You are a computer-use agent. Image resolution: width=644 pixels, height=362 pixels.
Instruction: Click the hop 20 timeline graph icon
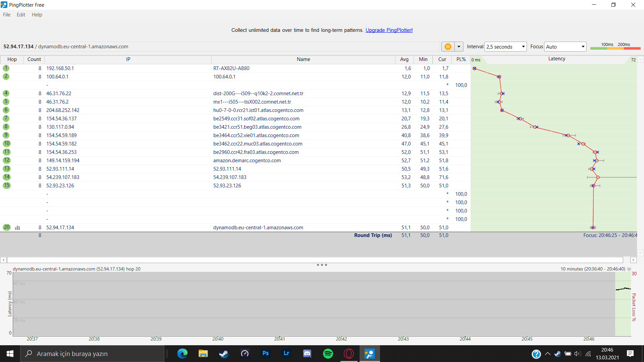[x=17, y=228]
